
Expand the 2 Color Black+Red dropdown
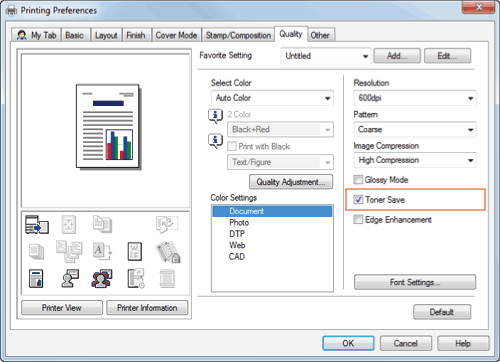click(x=280, y=129)
